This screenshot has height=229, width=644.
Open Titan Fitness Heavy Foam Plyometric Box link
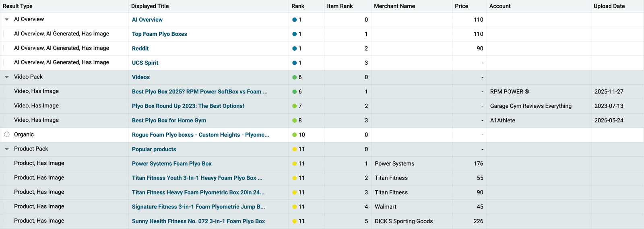pyautogui.click(x=198, y=192)
